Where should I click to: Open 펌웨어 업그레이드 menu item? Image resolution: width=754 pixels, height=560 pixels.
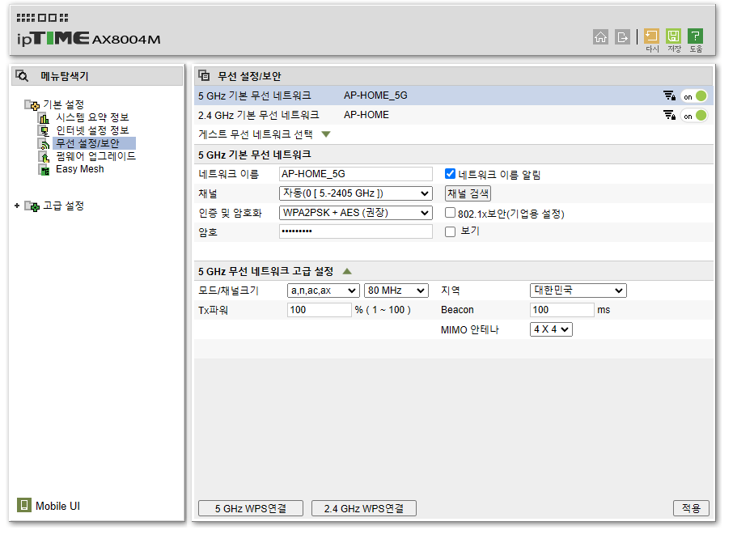(x=95, y=156)
